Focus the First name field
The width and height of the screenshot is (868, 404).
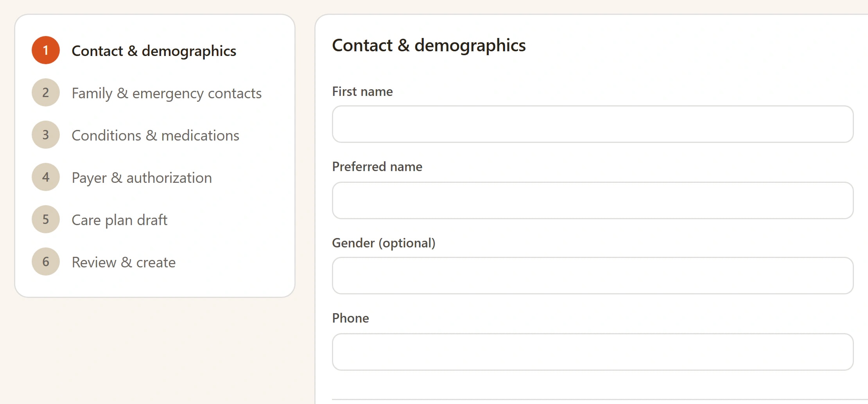click(x=593, y=124)
